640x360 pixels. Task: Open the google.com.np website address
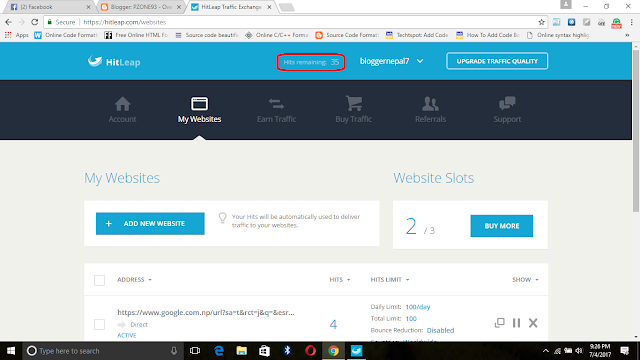click(206, 312)
